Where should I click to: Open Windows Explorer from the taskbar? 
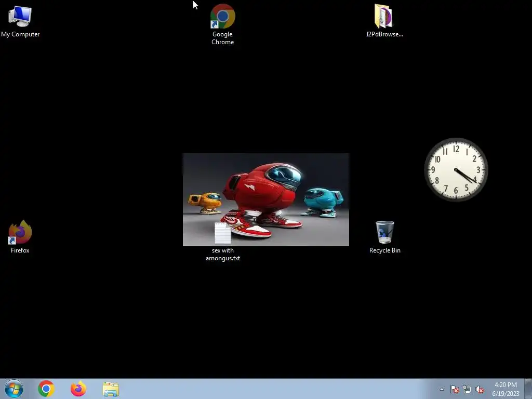(x=111, y=389)
